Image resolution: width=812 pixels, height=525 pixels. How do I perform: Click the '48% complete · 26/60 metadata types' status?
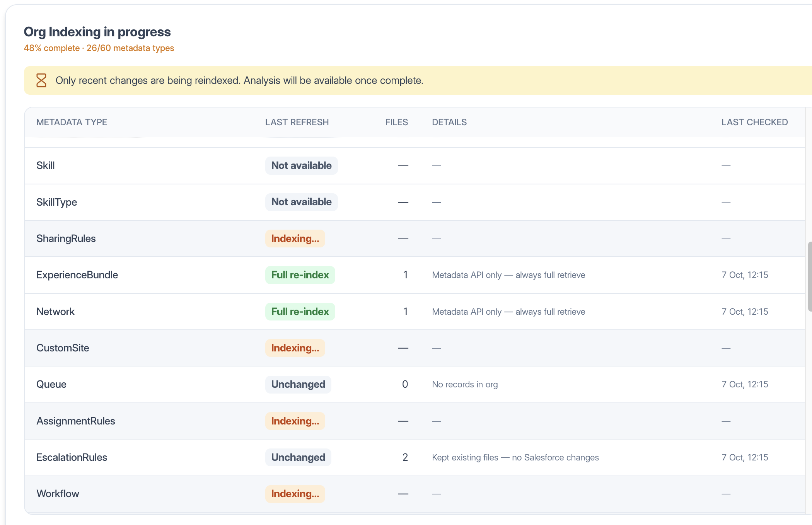coord(99,48)
